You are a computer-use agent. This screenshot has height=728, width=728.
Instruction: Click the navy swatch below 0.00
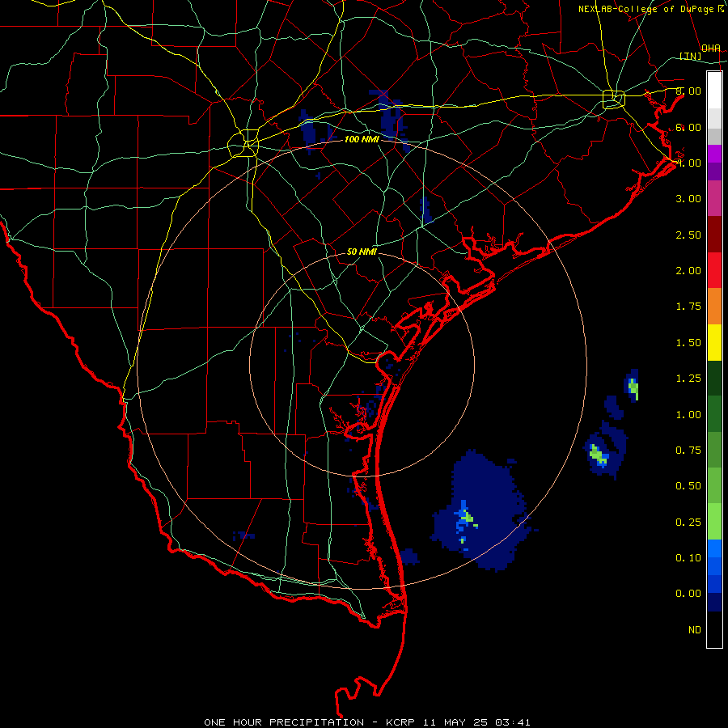[x=714, y=603]
